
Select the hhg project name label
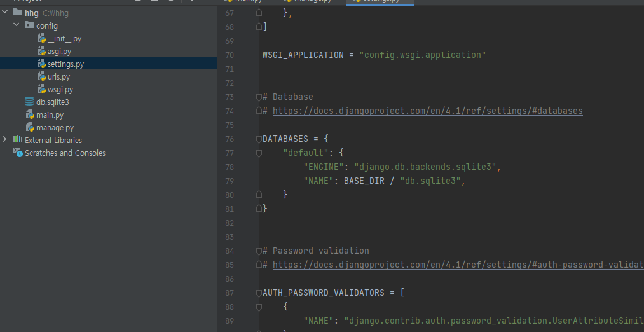pos(32,13)
